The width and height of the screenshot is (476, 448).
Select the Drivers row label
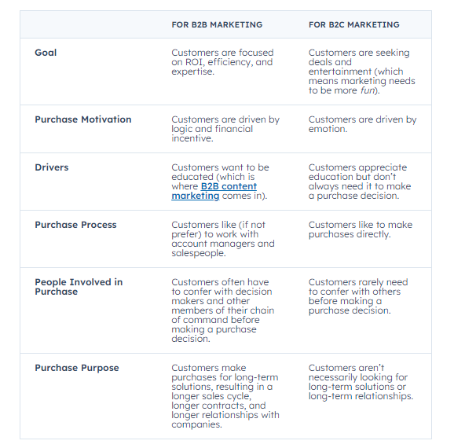pyautogui.click(x=52, y=167)
